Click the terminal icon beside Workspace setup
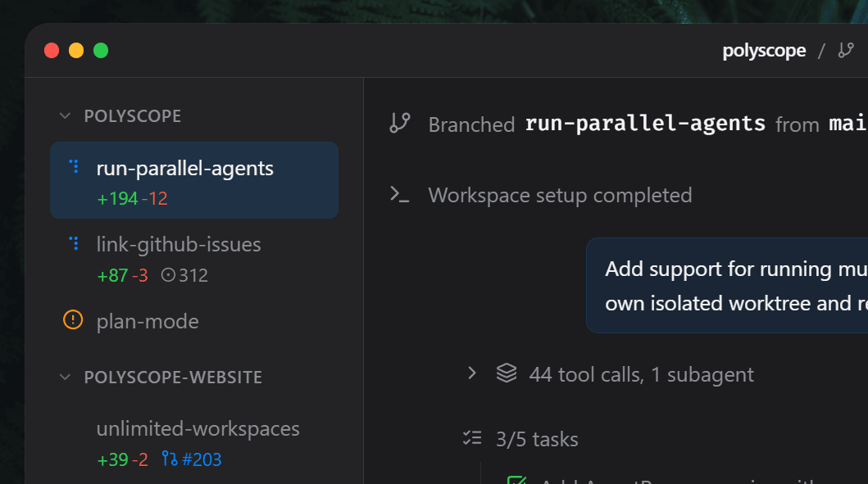The height and width of the screenshot is (484, 868). (399, 195)
